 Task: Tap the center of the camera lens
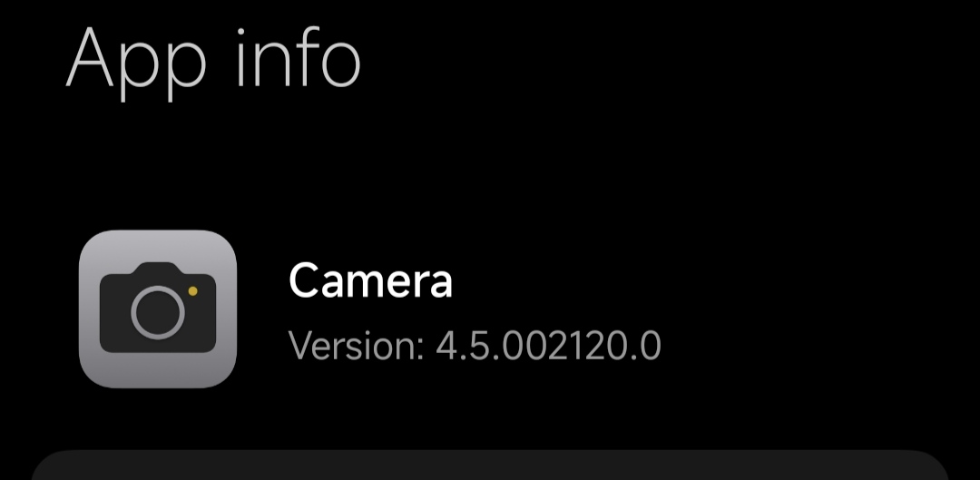158,312
